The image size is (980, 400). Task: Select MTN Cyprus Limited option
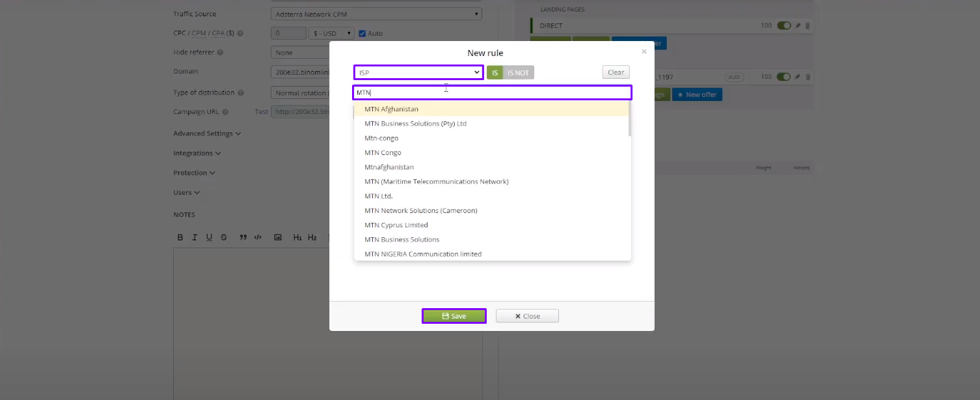(x=491, y=225)
